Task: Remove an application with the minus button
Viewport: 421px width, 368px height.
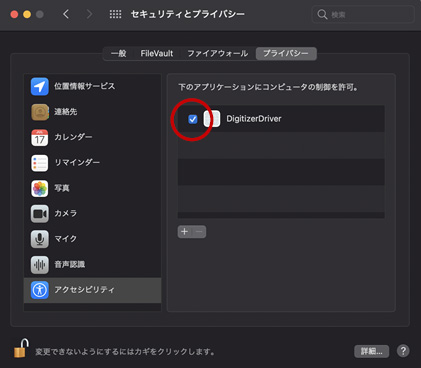Action: coord(199,232)
